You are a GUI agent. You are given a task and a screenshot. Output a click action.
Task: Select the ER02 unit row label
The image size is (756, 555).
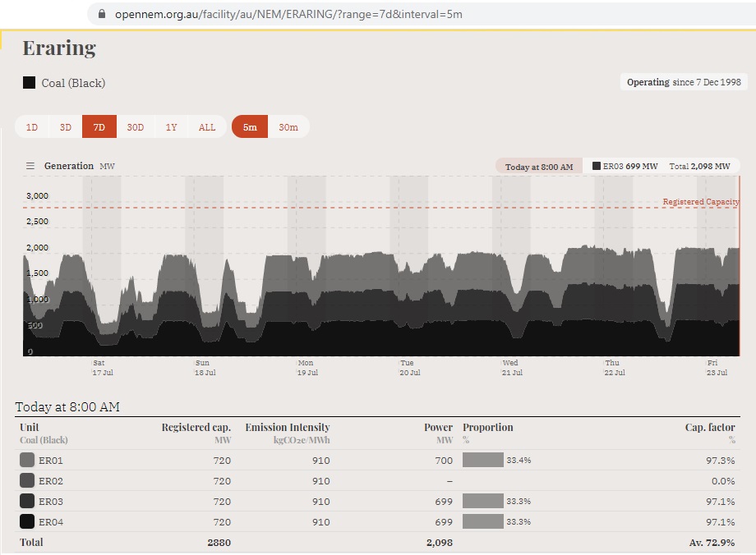tap(51, 481)
